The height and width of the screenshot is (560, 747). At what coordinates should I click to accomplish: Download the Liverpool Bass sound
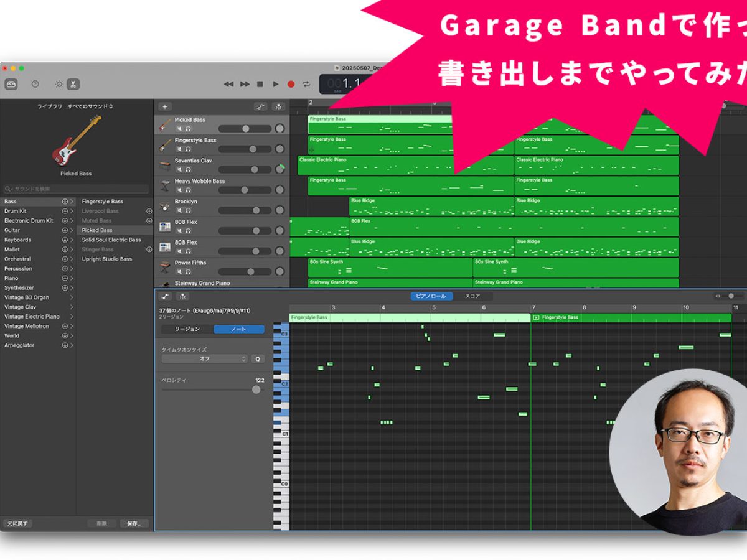click(149, 211)
